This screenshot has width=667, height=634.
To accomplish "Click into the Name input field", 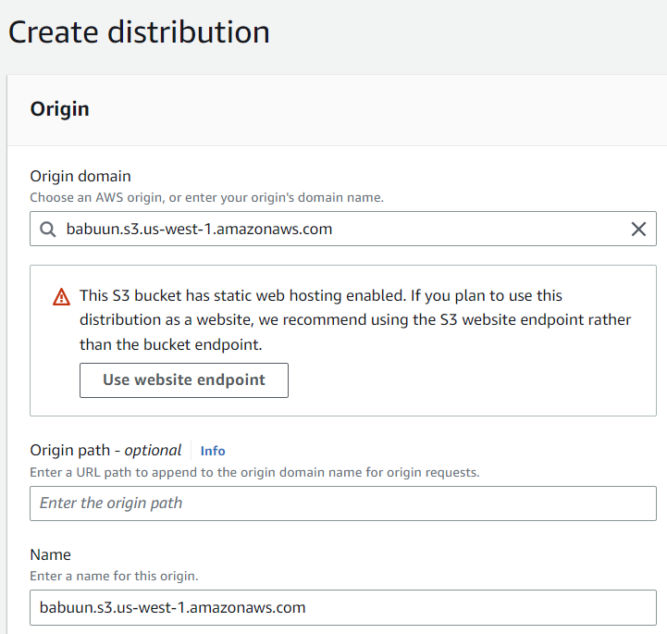I will (343, 607).
